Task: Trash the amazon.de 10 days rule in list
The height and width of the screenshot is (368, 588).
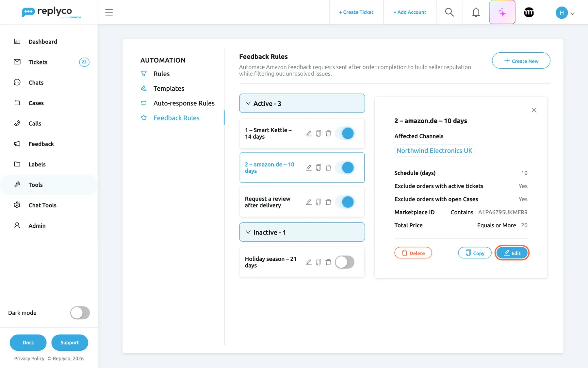Action: 328,167
